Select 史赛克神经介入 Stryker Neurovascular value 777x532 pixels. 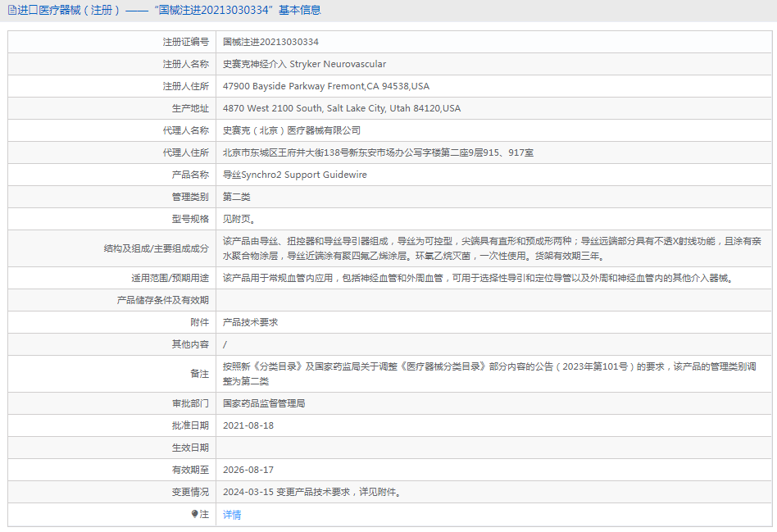click(304, 64)
